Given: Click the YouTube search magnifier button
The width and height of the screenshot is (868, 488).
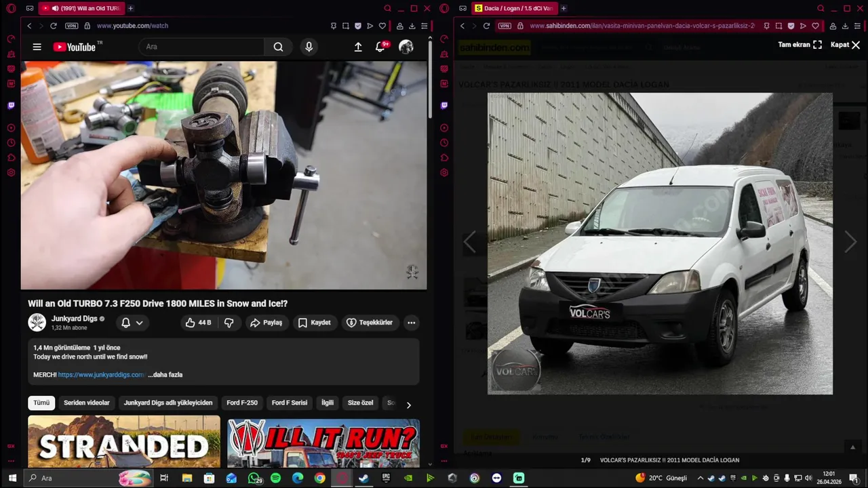Looking at the screenshot, I should (278, 47).
